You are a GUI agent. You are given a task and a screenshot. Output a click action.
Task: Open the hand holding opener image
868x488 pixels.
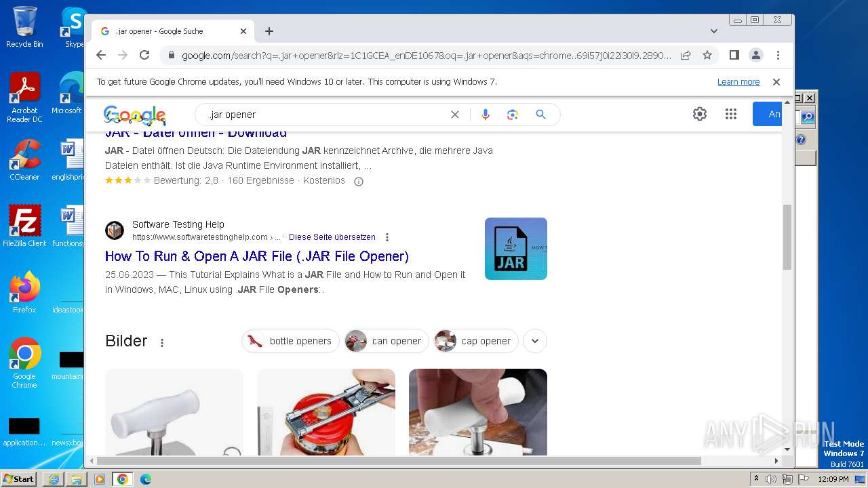click(x=478, y=412)
